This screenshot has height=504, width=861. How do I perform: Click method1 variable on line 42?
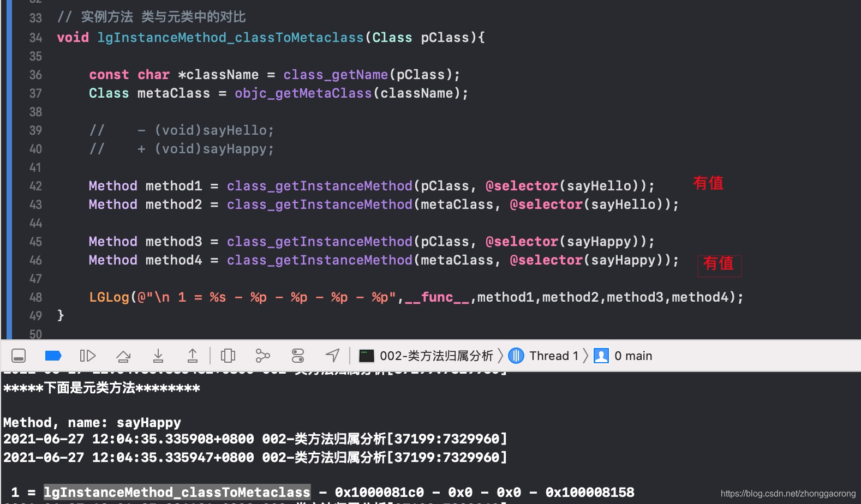pyautogui.click(x=174, y=186)
